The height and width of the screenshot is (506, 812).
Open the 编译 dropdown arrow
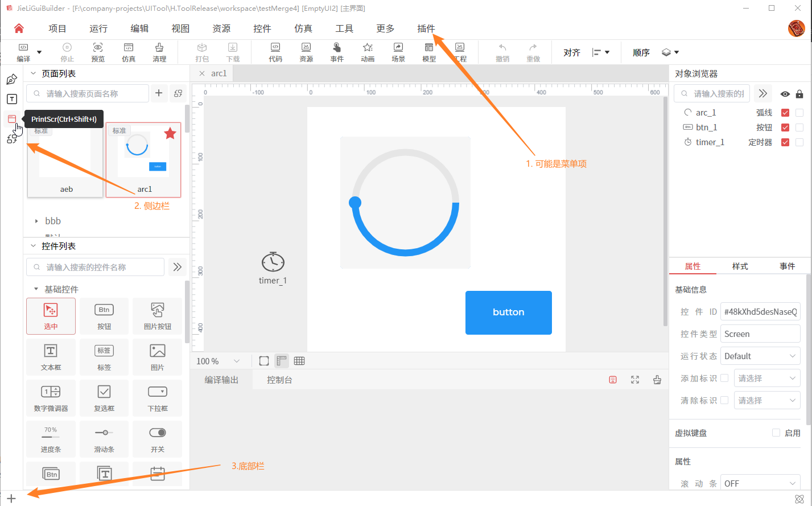(x=39, y=52)
